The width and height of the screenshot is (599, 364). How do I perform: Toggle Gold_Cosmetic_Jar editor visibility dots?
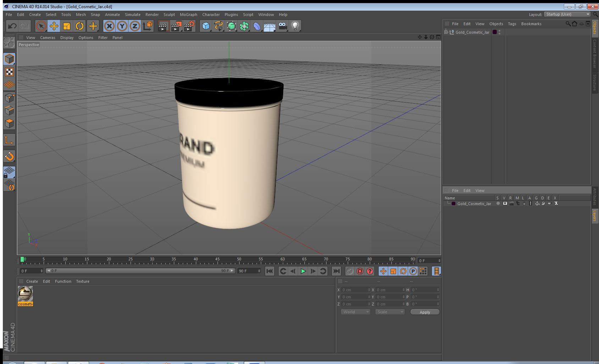coord(500,32)
